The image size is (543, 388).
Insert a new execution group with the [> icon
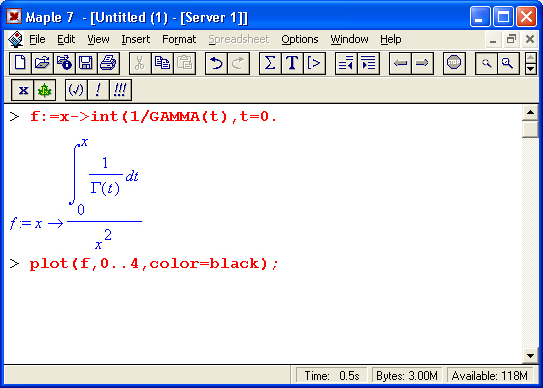pyautogui.click(x=314, y=63)
